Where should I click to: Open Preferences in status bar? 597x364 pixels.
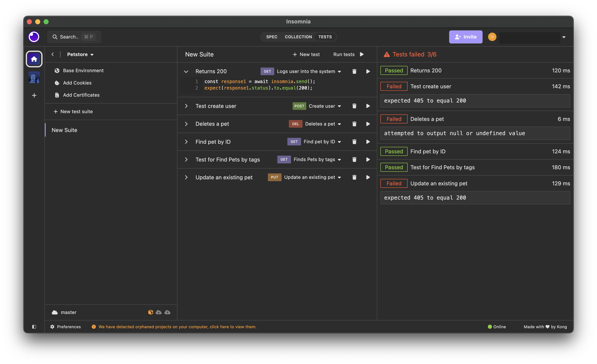65,327
